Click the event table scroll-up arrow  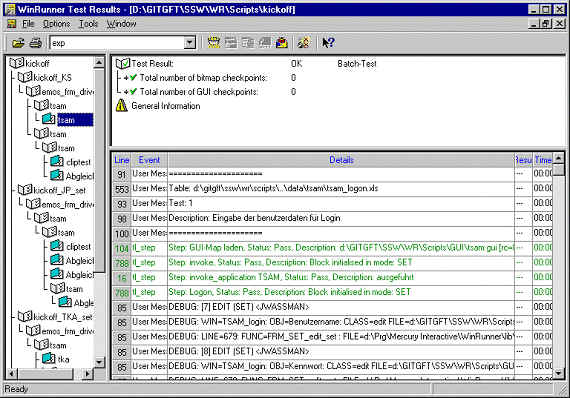coord(559,158)
